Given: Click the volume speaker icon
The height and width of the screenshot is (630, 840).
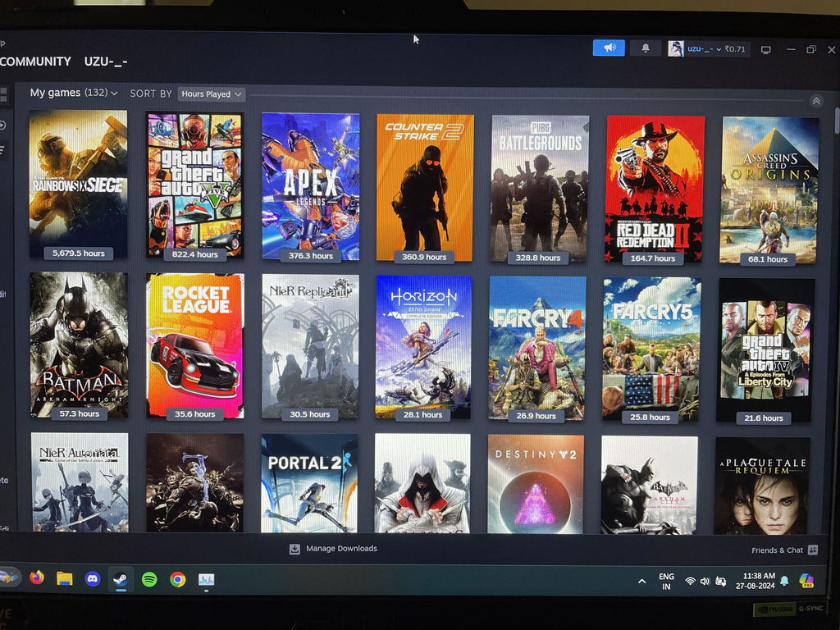Looking at the screenshot, I should point(705,582).
